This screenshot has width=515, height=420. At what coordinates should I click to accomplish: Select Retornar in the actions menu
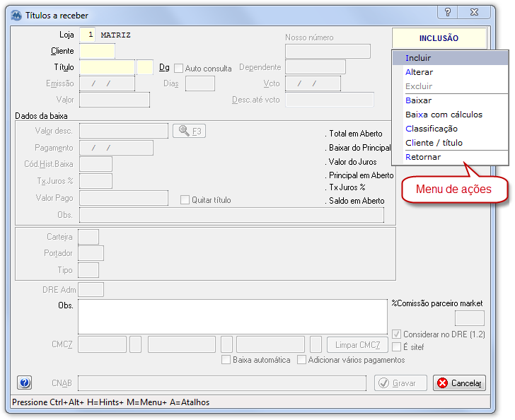pyautogui.click(x=450, y=157)
